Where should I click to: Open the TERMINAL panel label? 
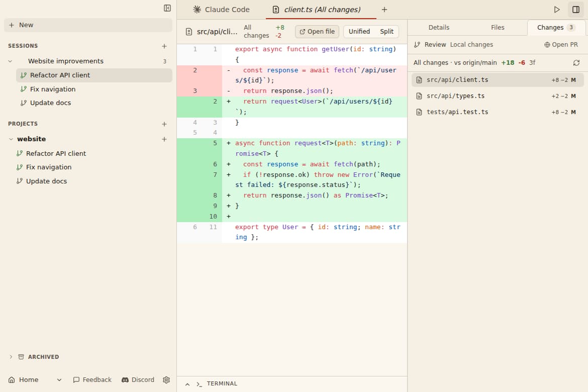pyautogui.click(x=222, y=384)
